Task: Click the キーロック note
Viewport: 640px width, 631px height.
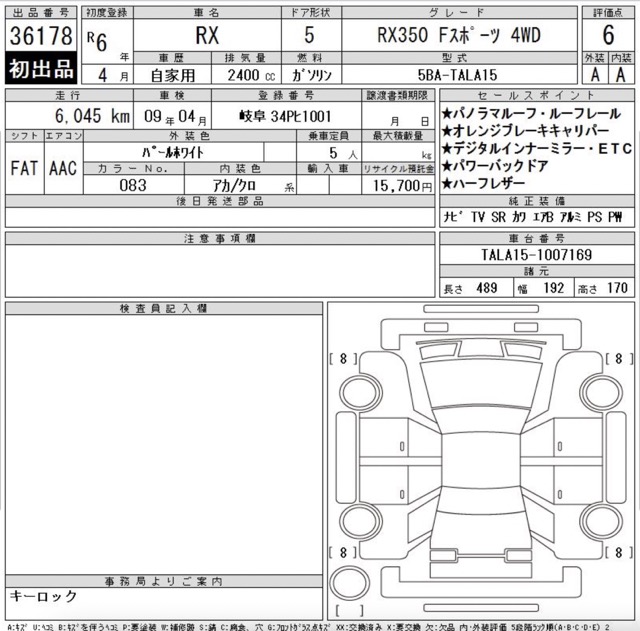Action: [x=43, y=596]
